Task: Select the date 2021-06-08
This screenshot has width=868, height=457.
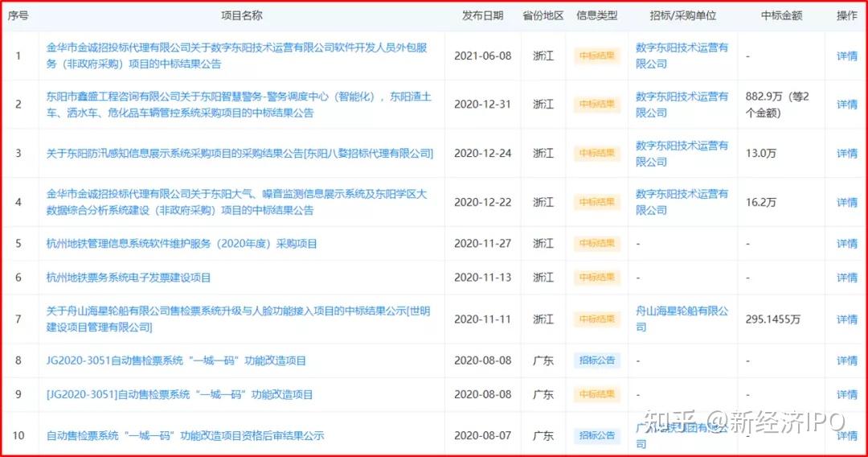Action: pos(483,56)
